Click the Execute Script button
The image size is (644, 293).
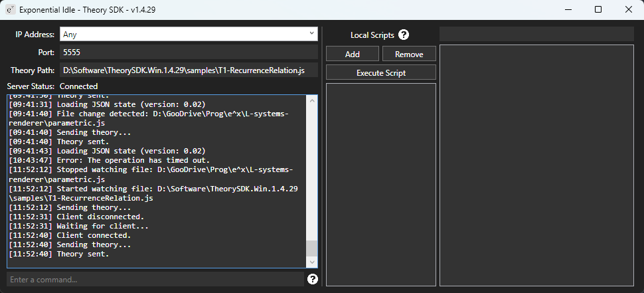(380, 72)
